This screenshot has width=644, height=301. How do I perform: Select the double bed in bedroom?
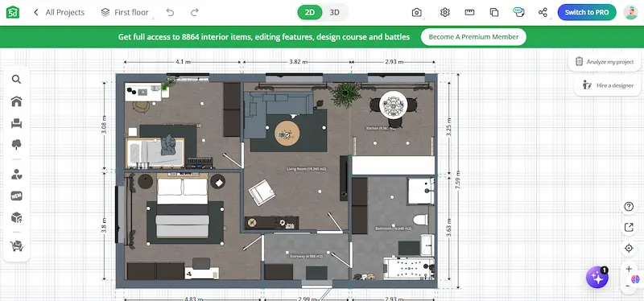pyautogui.click(x=183, y=205)
